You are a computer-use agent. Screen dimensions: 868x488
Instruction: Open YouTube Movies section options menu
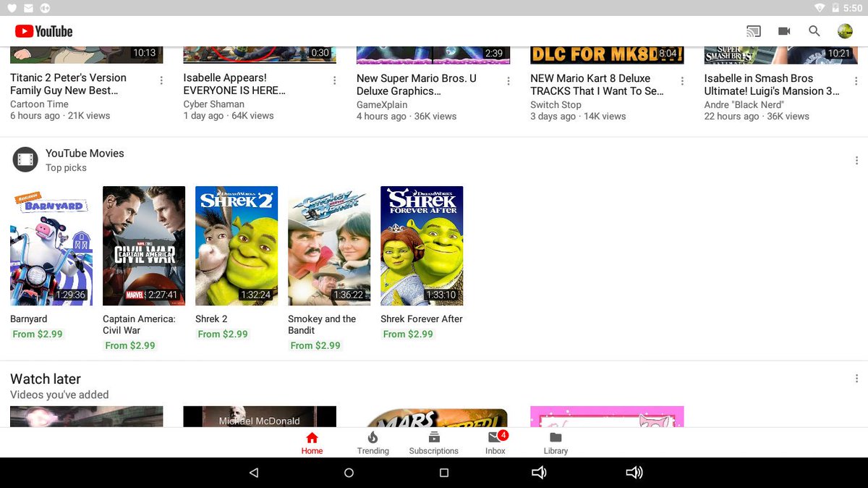coord(856,161)
